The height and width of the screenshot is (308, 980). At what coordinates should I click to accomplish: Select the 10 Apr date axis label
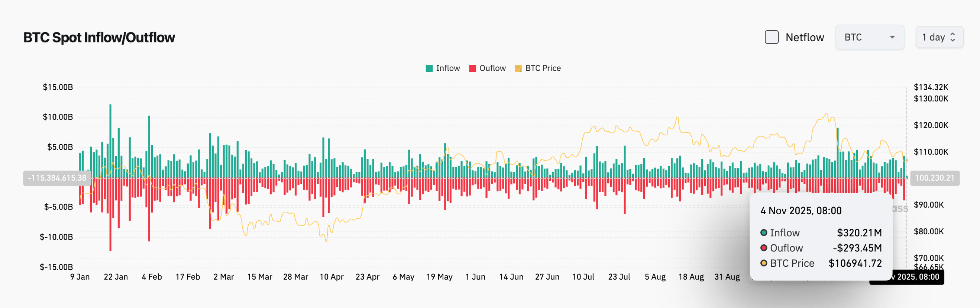pos(331,277)
